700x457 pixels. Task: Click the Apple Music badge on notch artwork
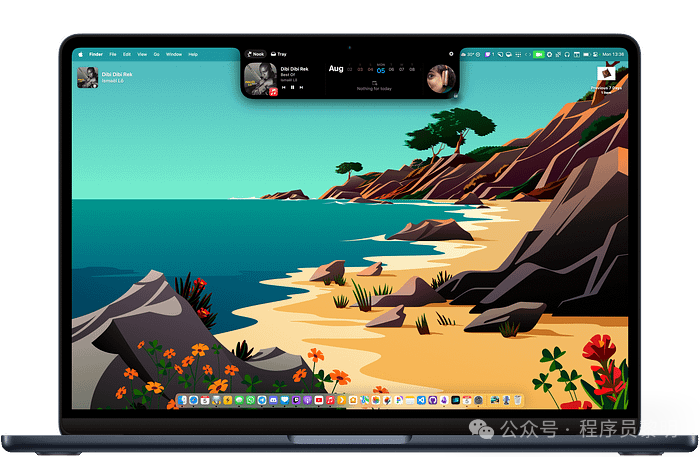coord(273,91)
